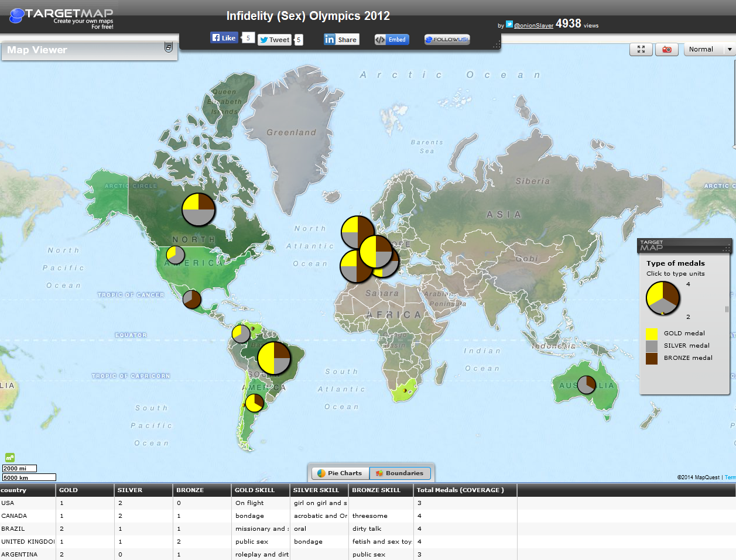This screenshot has height=560, width=736.
Task: Click the green map scale icon
Action: coord(10,458)
